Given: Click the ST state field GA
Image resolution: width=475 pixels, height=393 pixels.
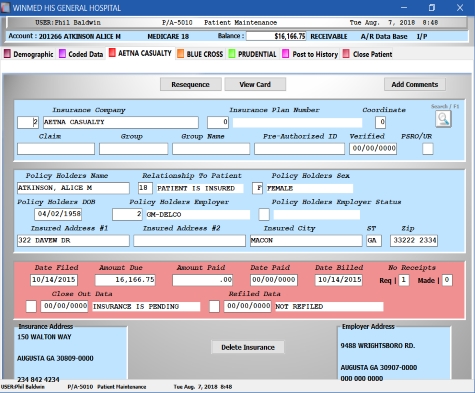Looking at the screenshot, I should [374, 241].
